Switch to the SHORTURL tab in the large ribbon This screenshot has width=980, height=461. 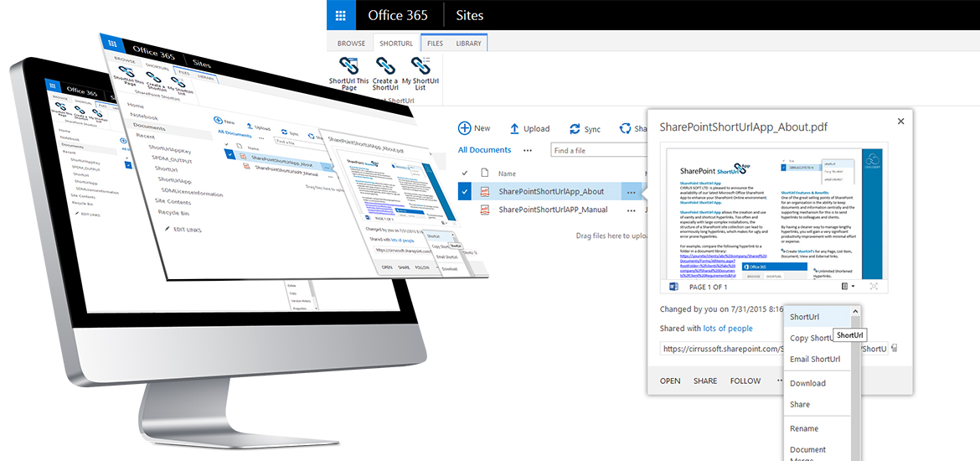pos(396,44)
